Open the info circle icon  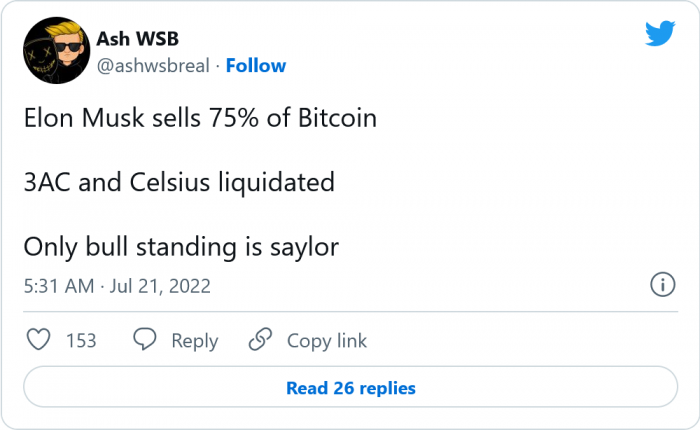662,285
